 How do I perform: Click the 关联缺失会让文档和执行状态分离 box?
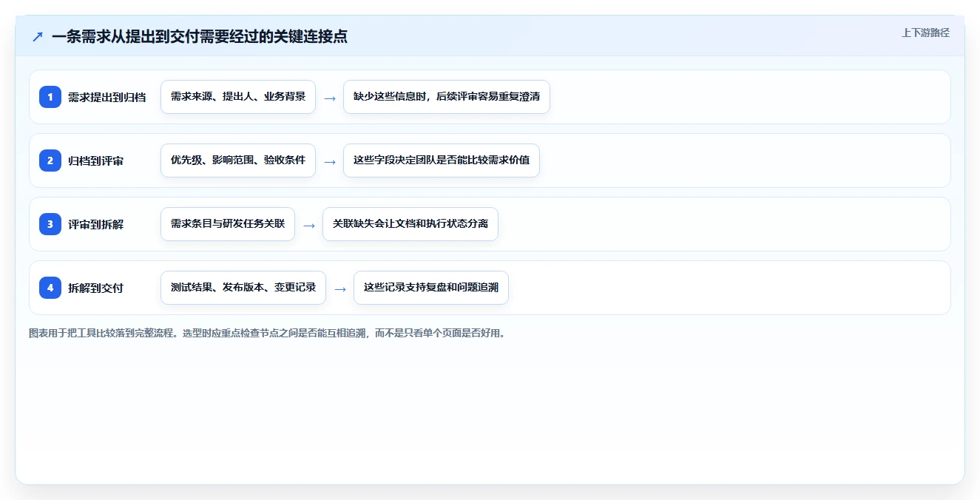point(410,224)
